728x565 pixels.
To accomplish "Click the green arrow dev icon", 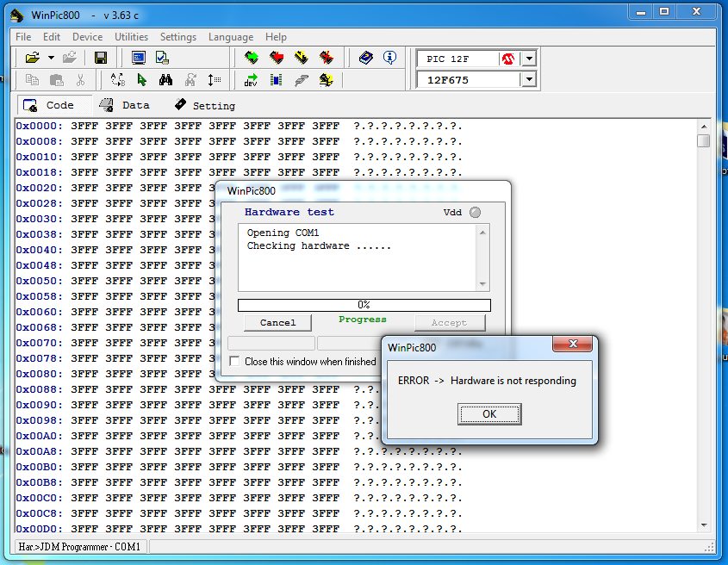I will (252, 80).
